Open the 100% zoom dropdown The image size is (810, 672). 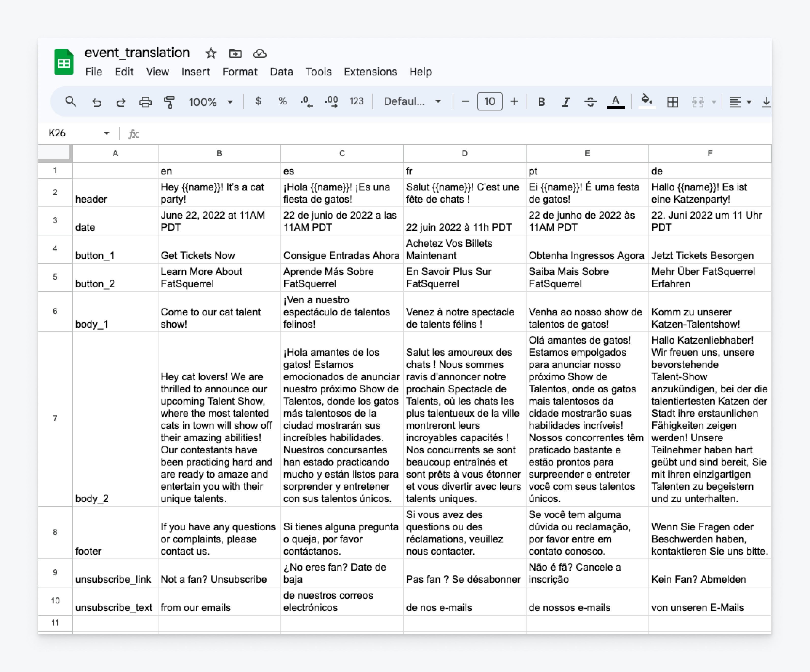tap(211, 102)
